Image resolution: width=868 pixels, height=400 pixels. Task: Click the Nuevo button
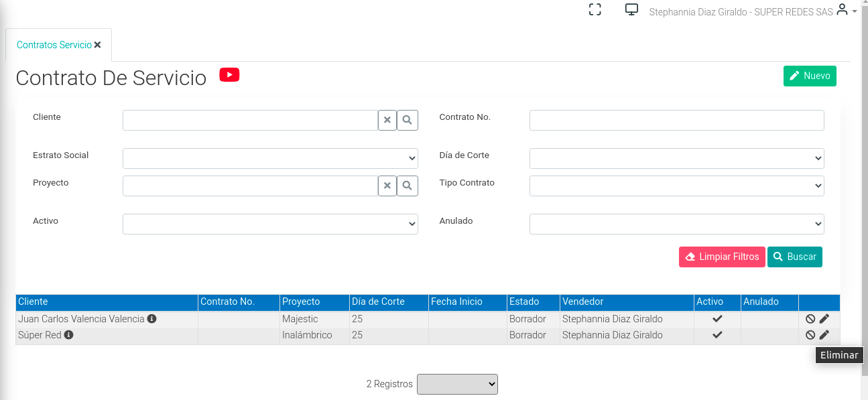point(810,76)
